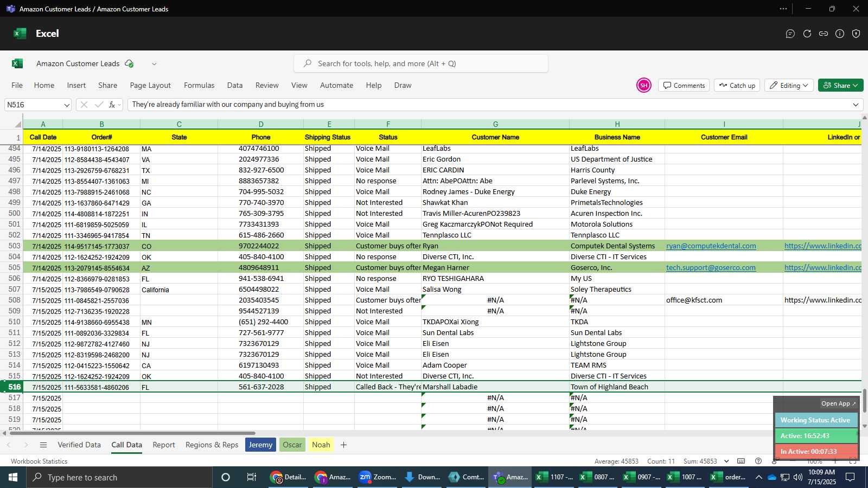The image size is (868, 488).
Task: Click the Excel app logo beside the title
Action: click(x=20, y=33)
